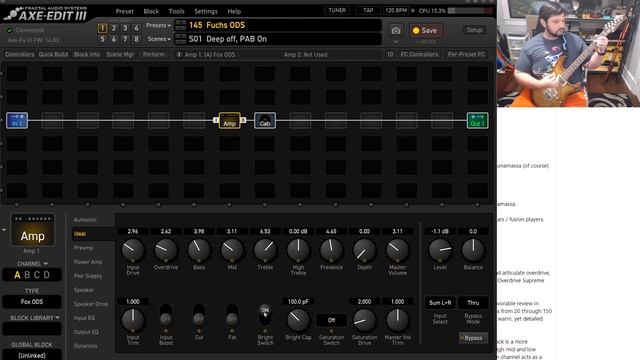Open the Preset menu
Screen dimensions: 640x360
[x=124, y=11]
